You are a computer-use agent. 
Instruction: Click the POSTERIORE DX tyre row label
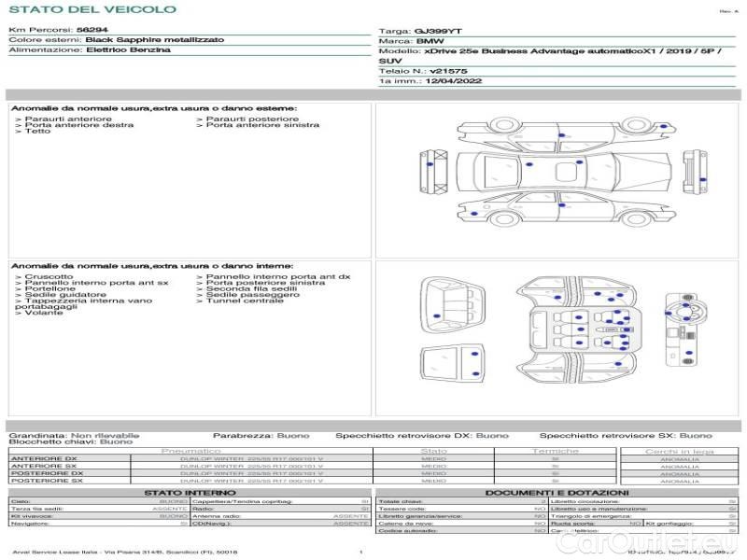pos(48,473)
